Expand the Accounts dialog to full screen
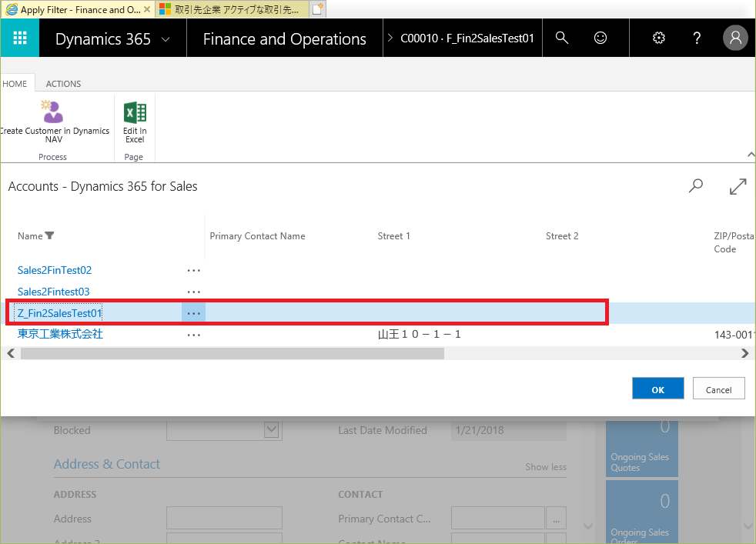The width and height of the screenshot is (756, 544). pyautogui.click(x=738, y=186)
